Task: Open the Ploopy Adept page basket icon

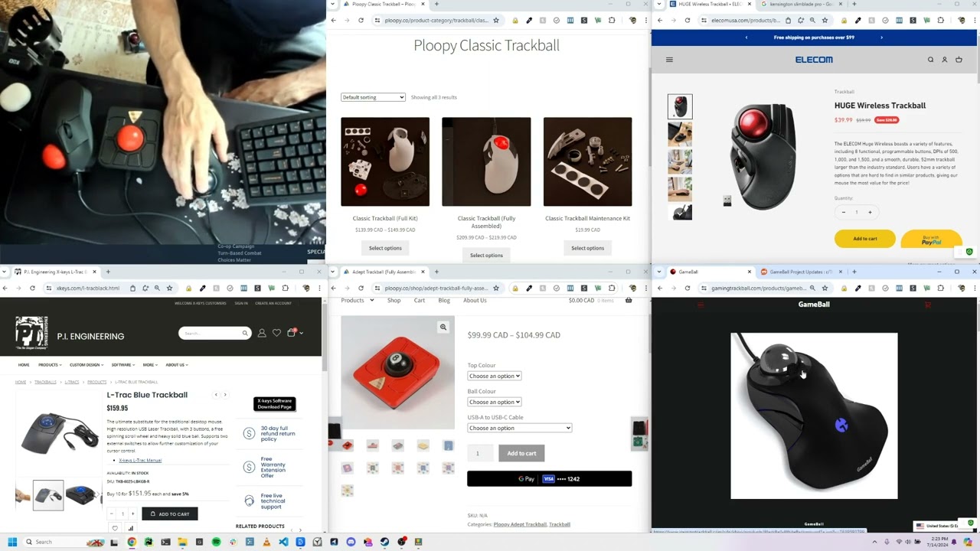Action: point(629,300)
